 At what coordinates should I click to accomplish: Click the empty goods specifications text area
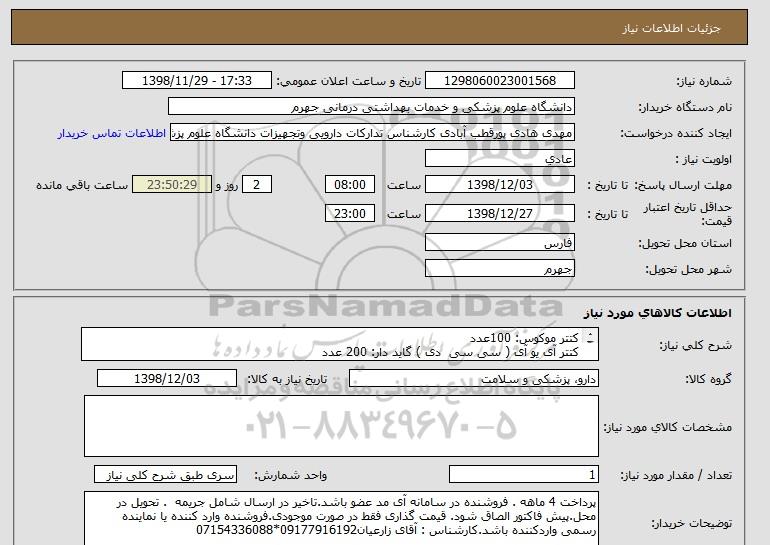point(341,426)
